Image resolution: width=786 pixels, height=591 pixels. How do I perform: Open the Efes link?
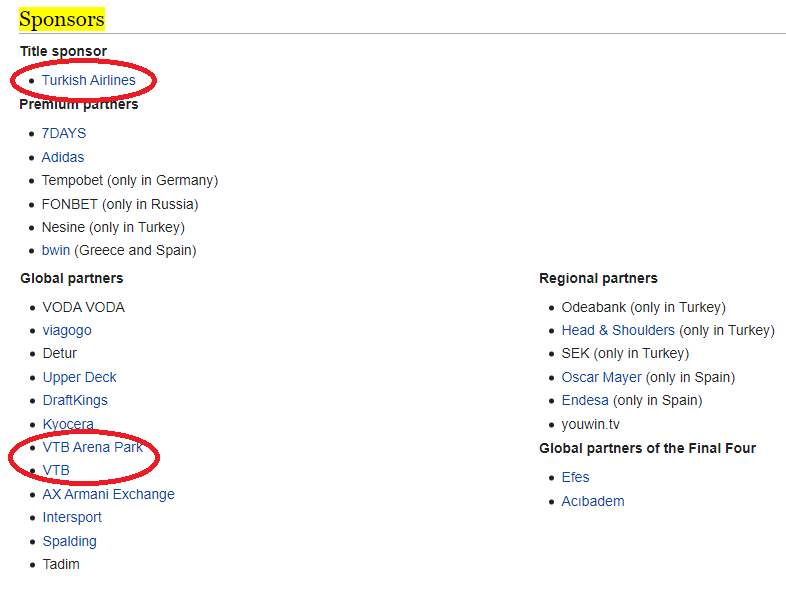pyautogui.click(x=575, y=477)
